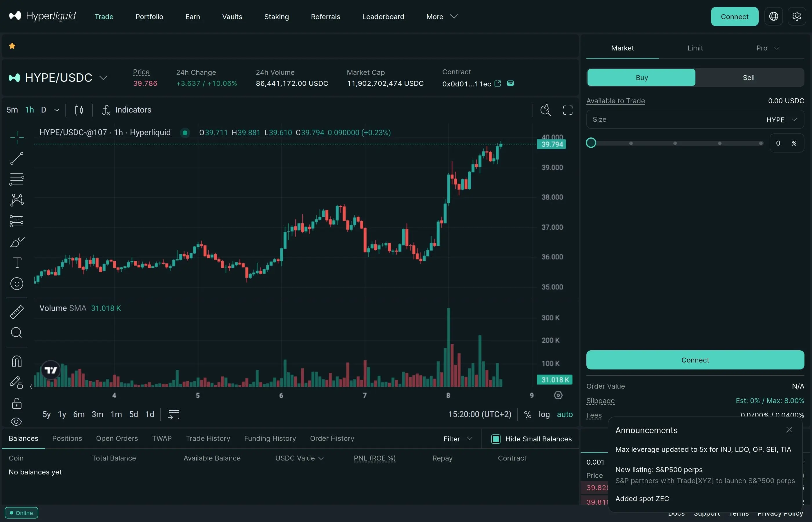812x522 pixels.
Task: Go to Leaderboard page
Action: (x=383, y=17)
